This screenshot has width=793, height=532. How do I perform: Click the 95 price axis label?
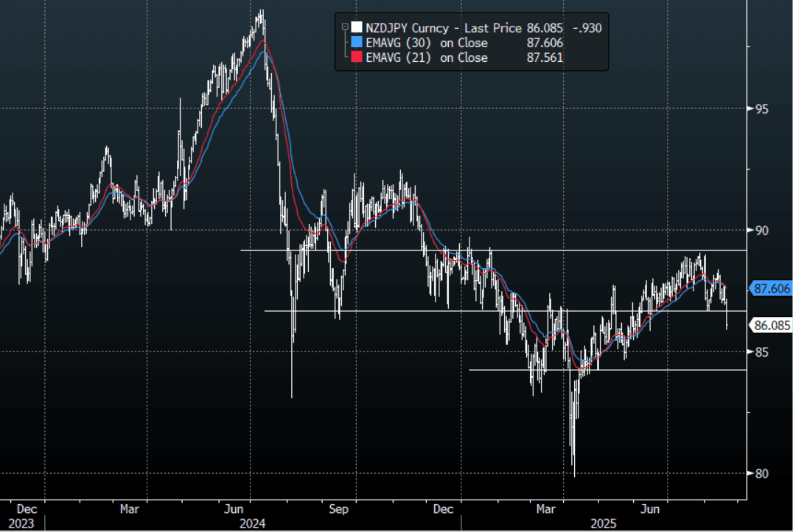click(x=761, y=109)
